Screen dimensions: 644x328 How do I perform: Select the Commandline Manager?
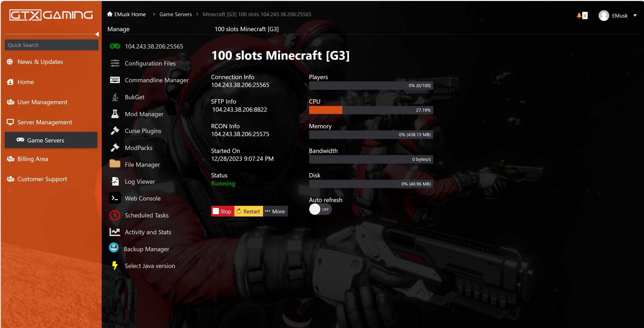(156, 80)
